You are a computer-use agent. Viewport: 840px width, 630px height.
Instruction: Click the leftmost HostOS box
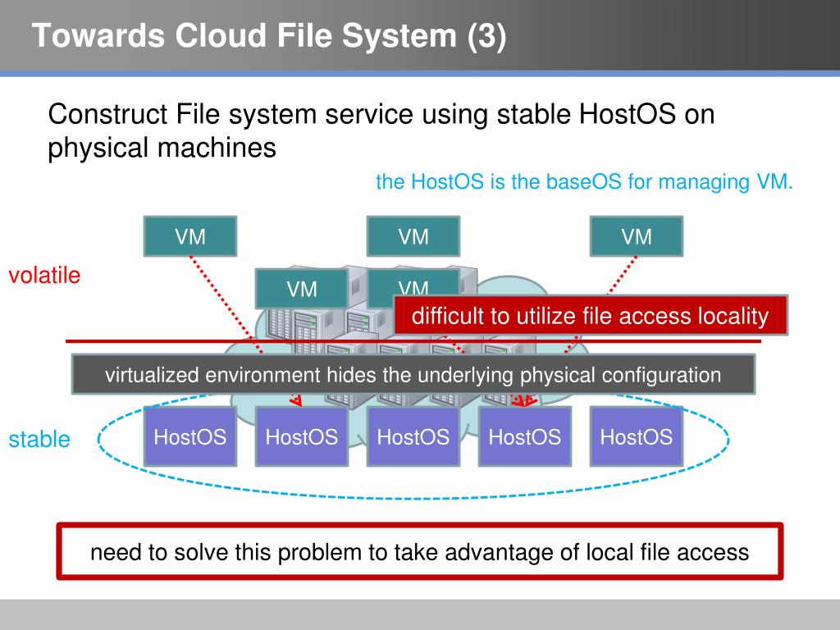190,436
